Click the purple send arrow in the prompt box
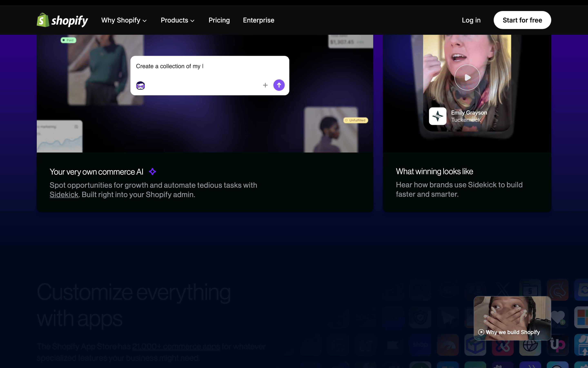The image size is (588, 368). coord(279,85)
